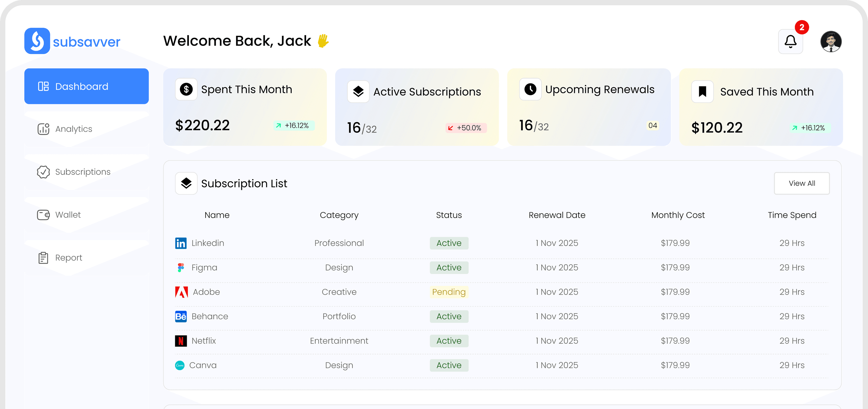Go to Analytics in the sidebar
The image size is (868, 409).
[x=73, y=129]
